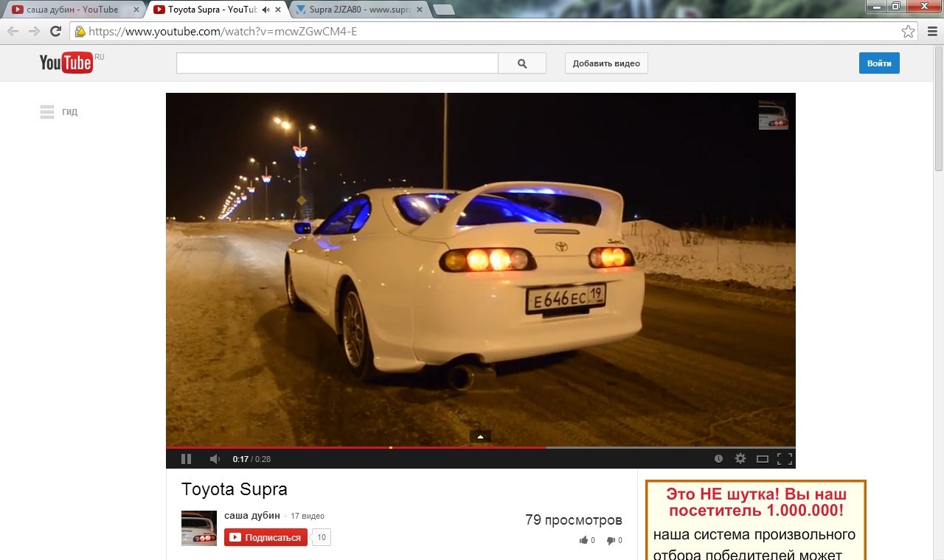Click the YouTube search input field
Screen dimensions: 944x560
coord(337,63)
